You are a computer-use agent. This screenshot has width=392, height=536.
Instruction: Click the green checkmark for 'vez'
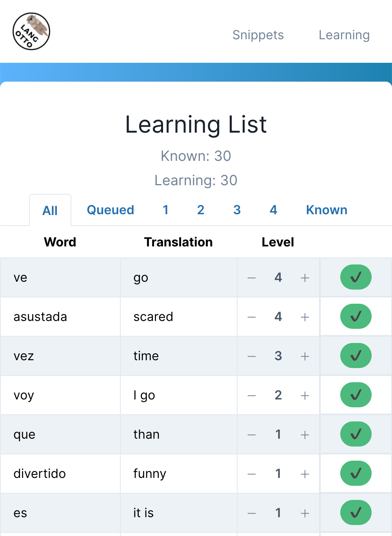click(356, 356)
